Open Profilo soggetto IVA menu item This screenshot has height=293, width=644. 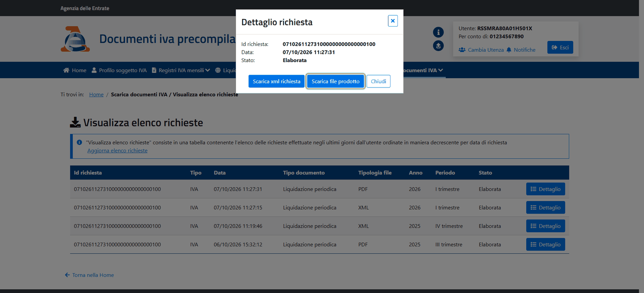click(x=119, y=70)
